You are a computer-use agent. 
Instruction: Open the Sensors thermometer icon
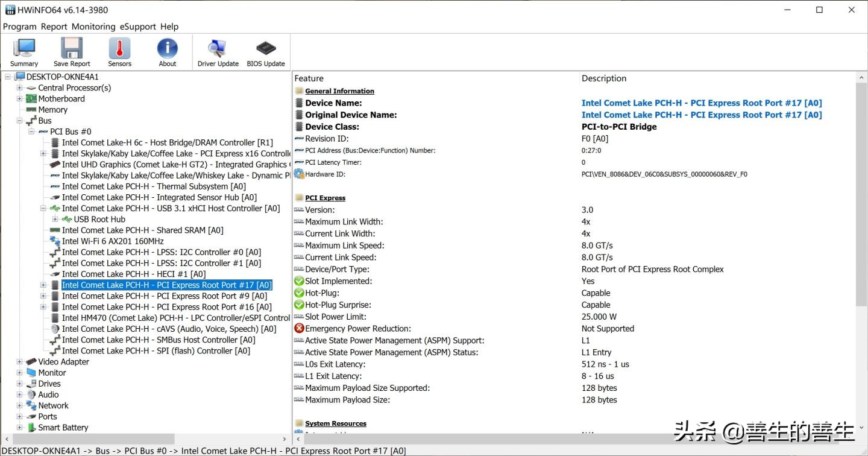point(119,52)
